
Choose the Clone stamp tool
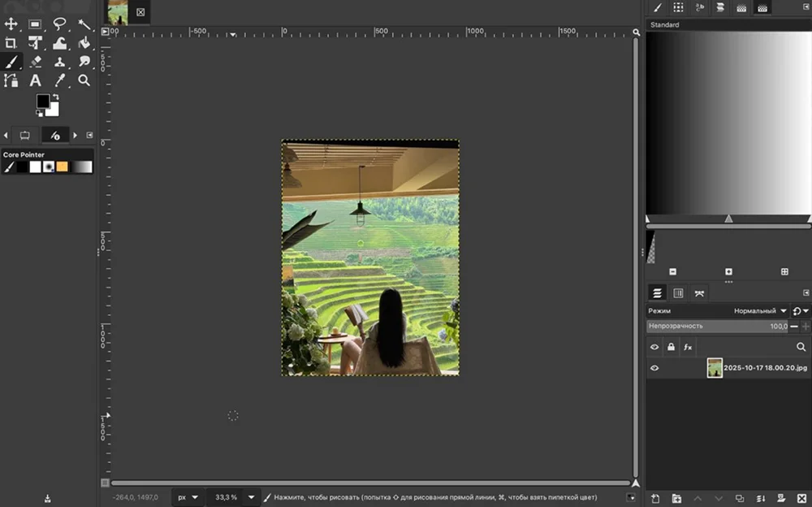click(x=60, y=62)
